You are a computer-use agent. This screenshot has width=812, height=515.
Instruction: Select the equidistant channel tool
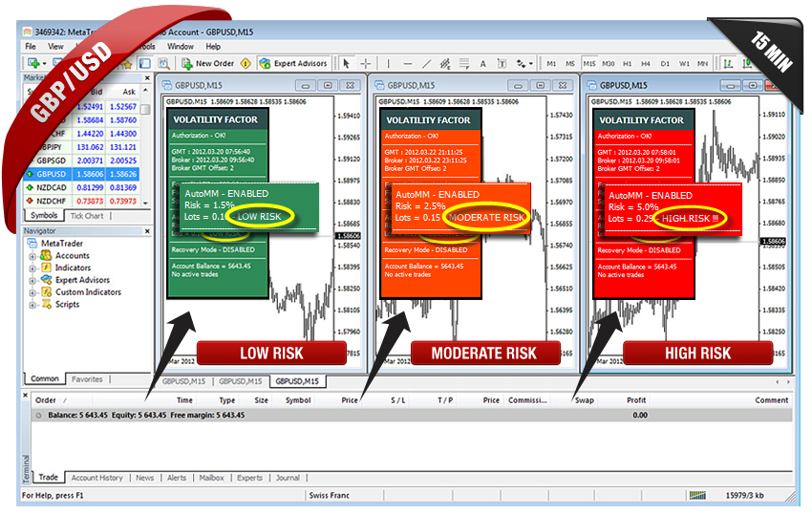[445, 63]
